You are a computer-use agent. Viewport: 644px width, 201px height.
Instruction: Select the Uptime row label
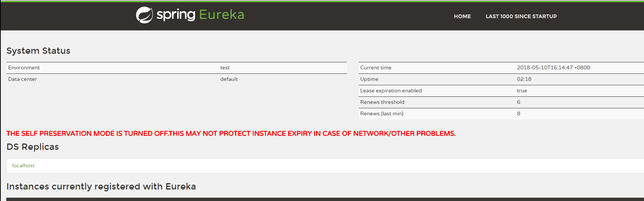tap(369, 79)
